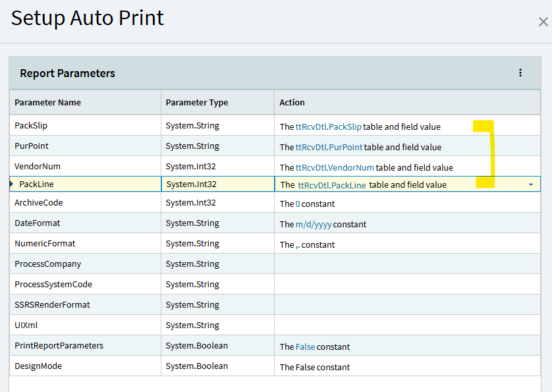Click the empty UIXml action cell
This screenshot has width=552, height=392.
pyautogui.click(x=406, y=325)
